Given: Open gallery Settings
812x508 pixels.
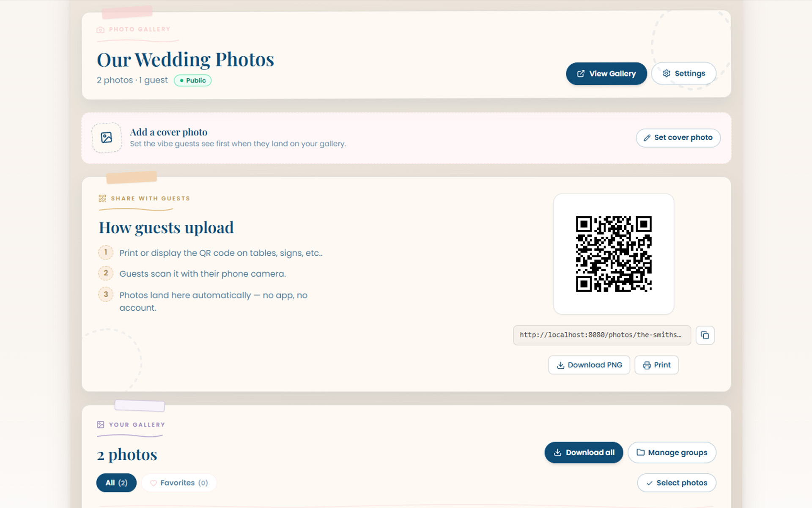Looking at the screenshot, I should 683,74.
